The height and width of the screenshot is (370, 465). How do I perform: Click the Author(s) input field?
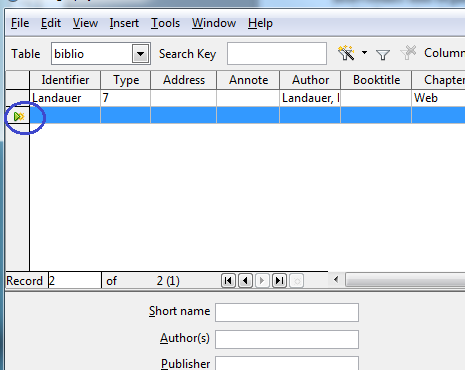(287, 339)
